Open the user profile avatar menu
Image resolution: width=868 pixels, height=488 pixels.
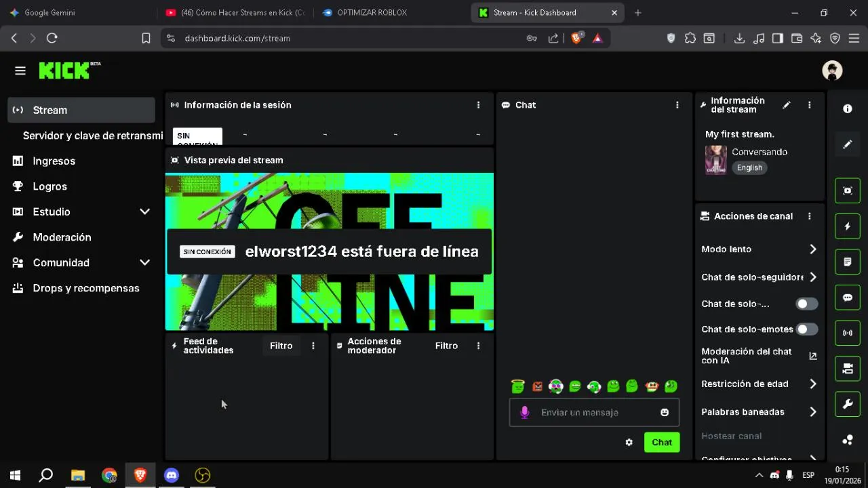(x=832, y=70)
